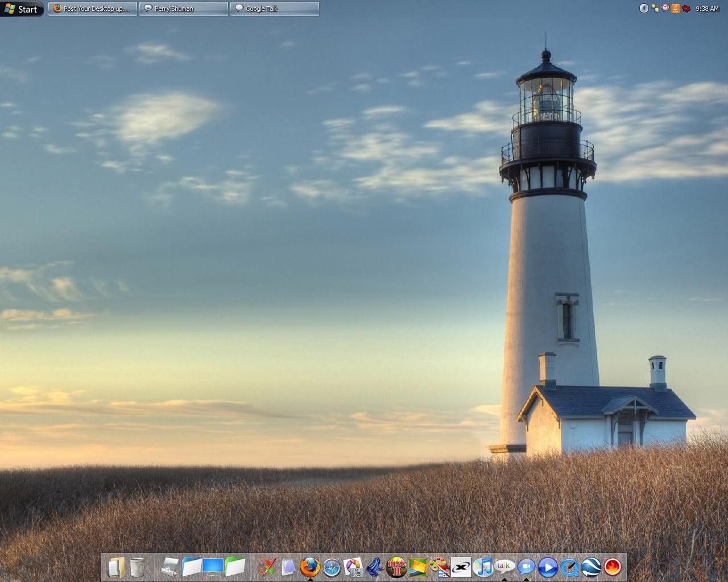Open the monitor computer icon in dock
Image resolution: width=728 pixels, height=582 pixels.
coord(213,567)
